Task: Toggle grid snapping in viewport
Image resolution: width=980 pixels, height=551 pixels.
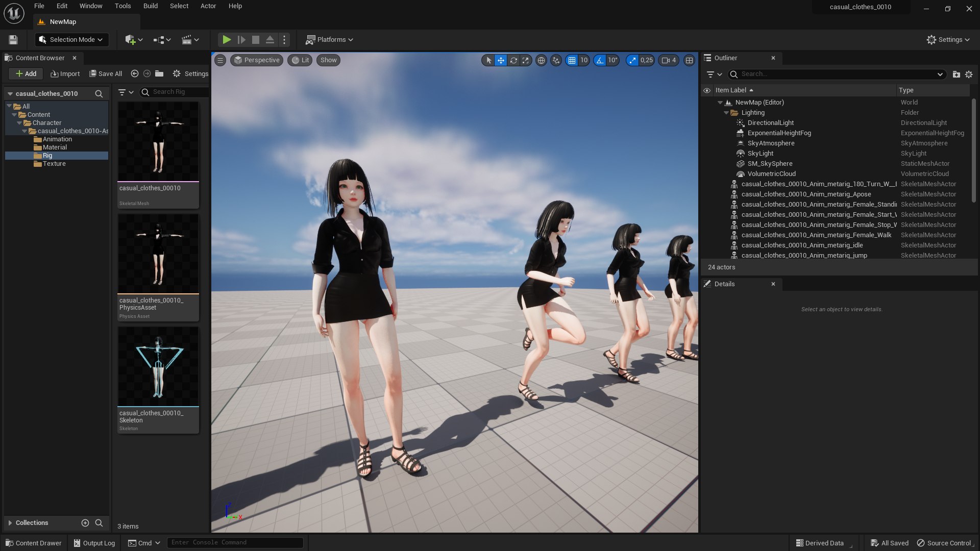Action: [572, 60]
